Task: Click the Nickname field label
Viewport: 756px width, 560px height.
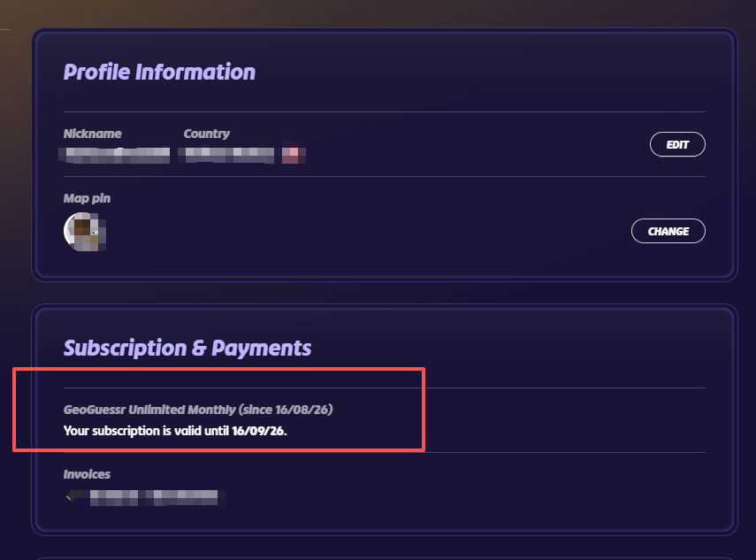Action: click(93, 134)
